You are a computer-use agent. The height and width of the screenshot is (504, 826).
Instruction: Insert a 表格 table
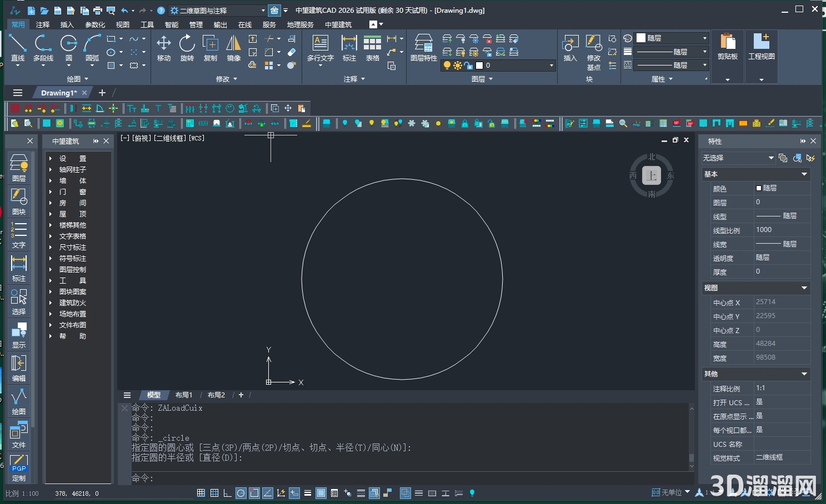tap(373, 48)
